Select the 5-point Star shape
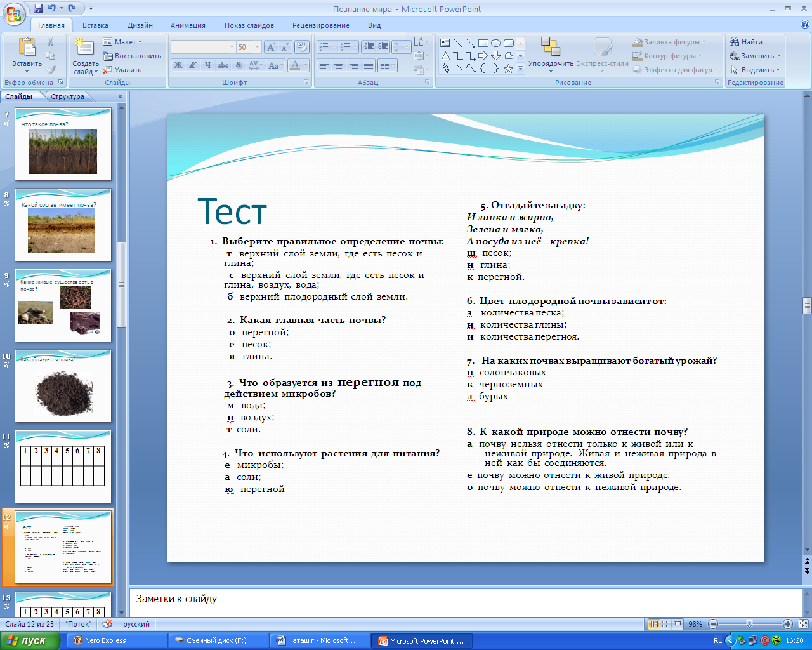 click(x=509, y=69)
